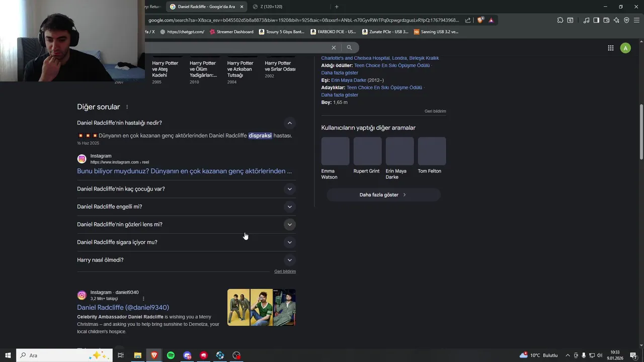
Task: Open the 'Tosuny 5 Gbps Bant...' bookmark
Action: click(x=282, y=32)
